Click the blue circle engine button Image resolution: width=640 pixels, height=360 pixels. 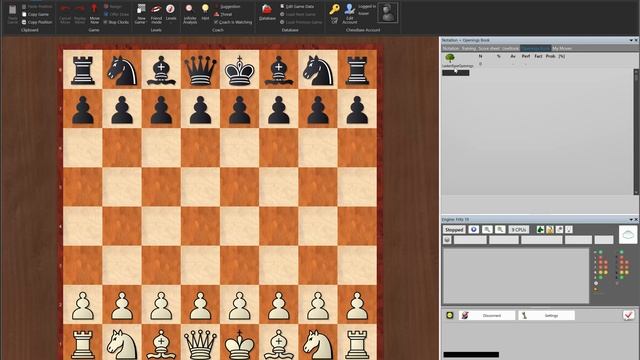(473, 230)
